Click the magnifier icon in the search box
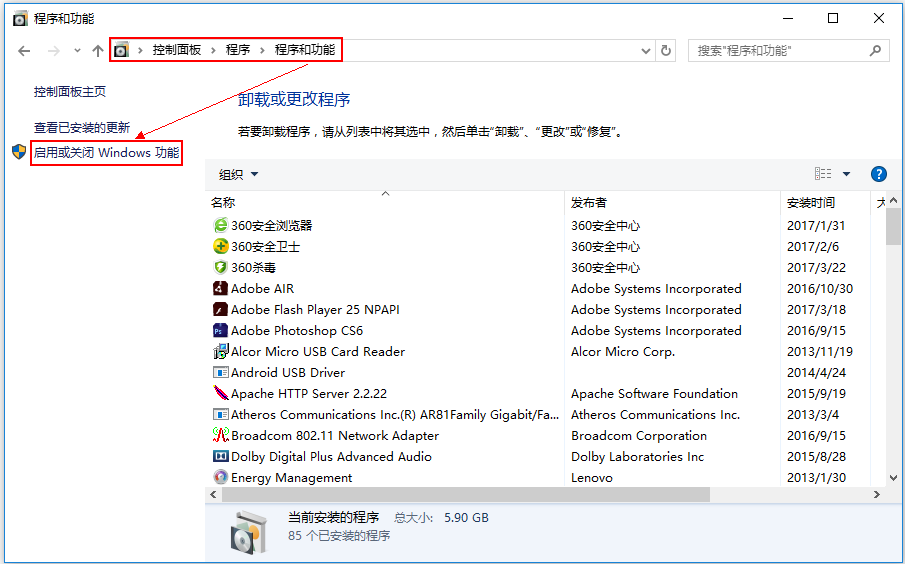The image size is (905, 564). (x=876, y=51)
